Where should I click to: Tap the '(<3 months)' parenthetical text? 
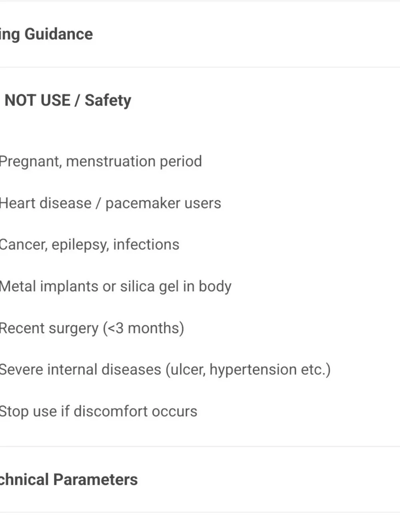(144, 328)
